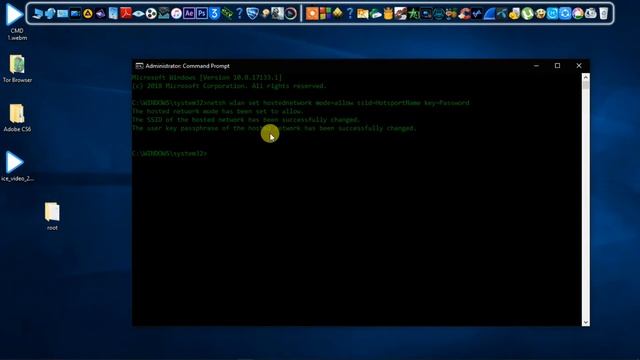640x360 pixels.
Task: Open Command Prompt system menu icon
Action: [x=139, y=66]
